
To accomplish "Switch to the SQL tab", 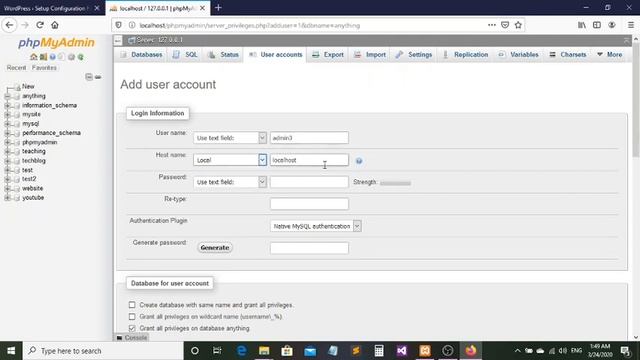I will (185, 55).
